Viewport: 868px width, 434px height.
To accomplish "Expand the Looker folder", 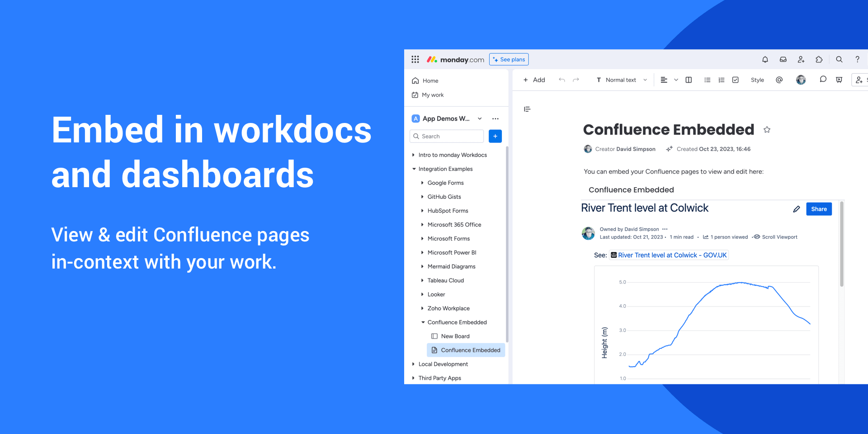I will coord(422,294).
